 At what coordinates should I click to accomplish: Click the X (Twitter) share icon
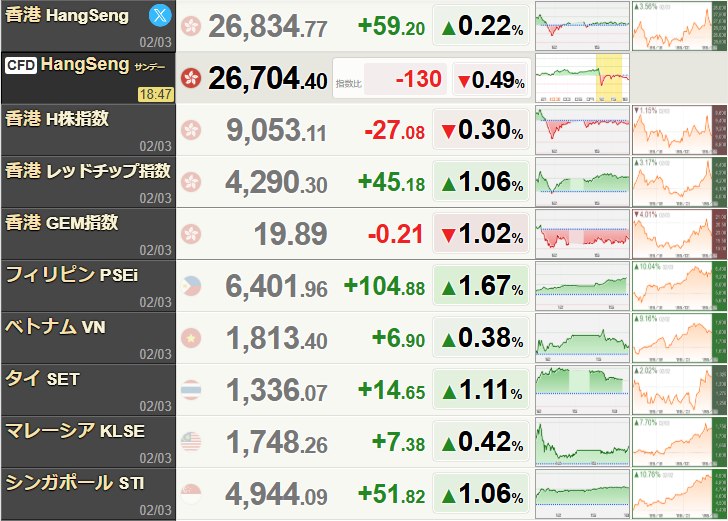pos(160,16)
